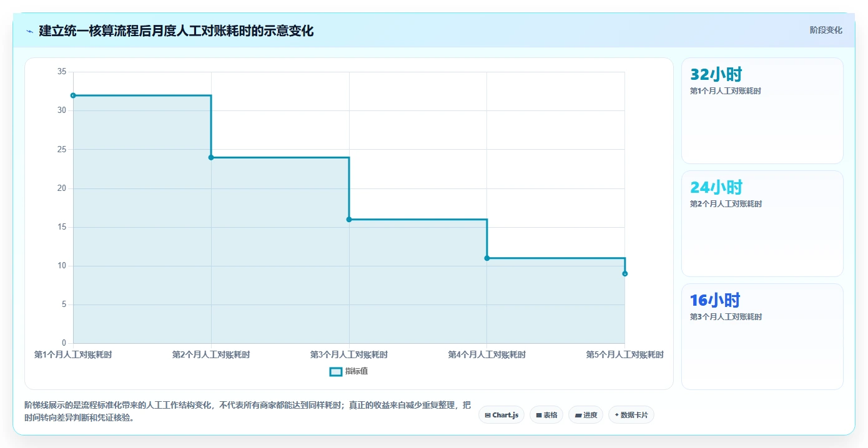868x448 pixels.
Task: Click the teal 指标值 legend color box
Action: (335, 371)
